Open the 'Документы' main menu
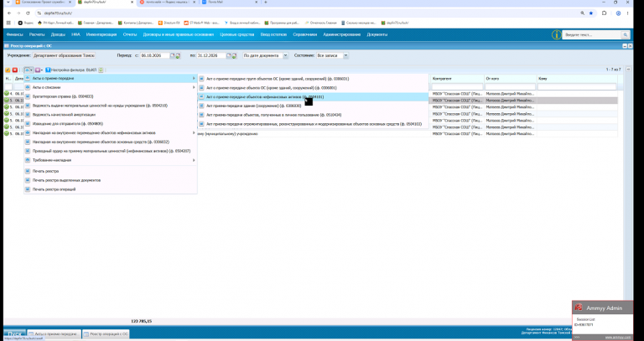 [377, 34]
